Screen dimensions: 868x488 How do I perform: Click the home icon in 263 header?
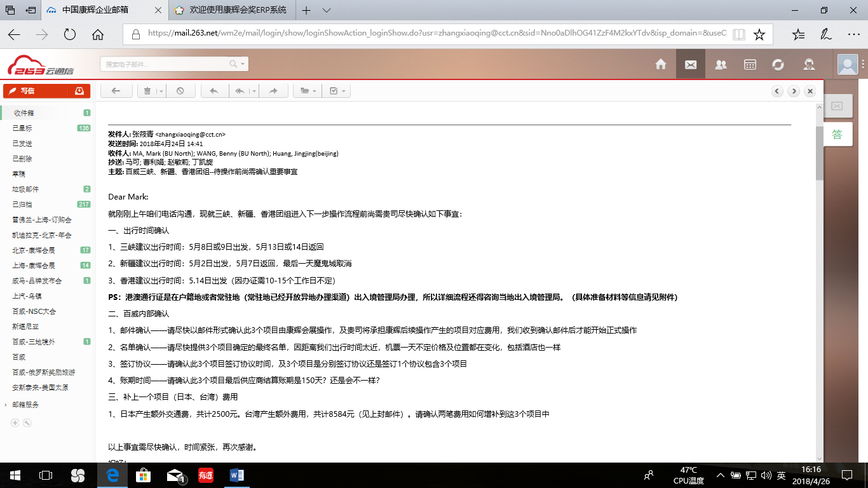coord(661,64)
